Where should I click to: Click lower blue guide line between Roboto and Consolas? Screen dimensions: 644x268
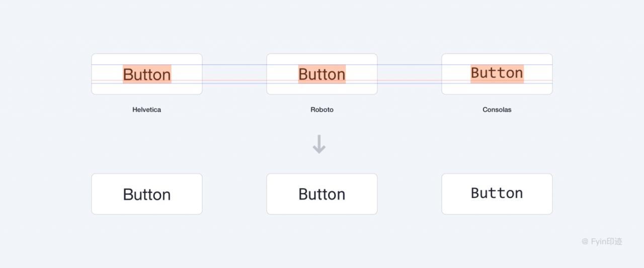pos(409,83)
